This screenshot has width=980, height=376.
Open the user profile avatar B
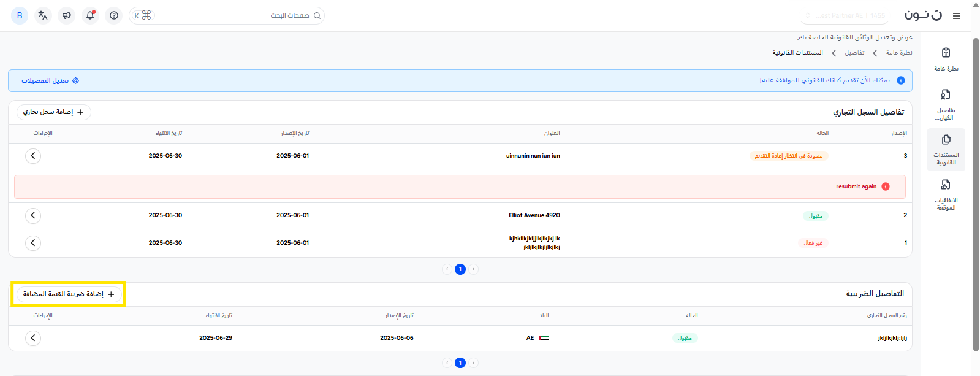click(x=20, y=16)
